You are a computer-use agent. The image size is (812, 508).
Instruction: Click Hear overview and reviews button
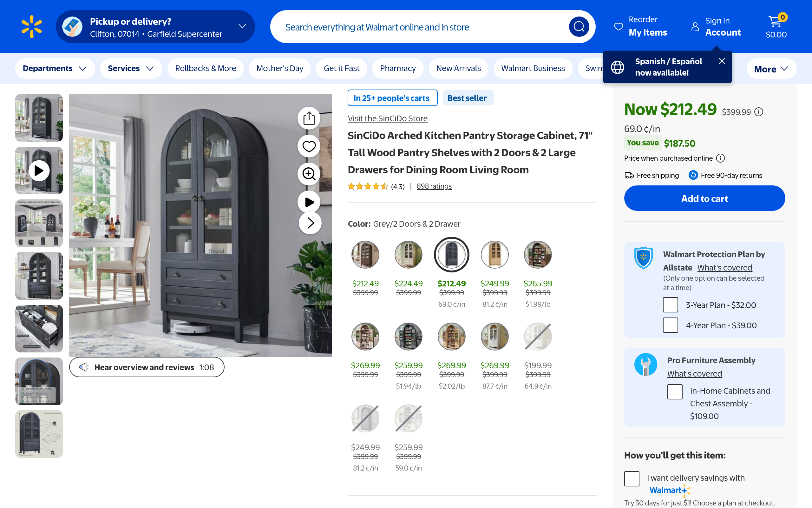[147, 367]
